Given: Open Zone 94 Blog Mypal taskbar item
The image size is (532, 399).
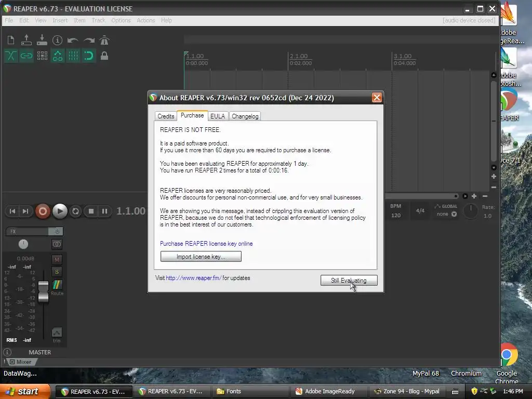Looking at the screenshot, I should pyautogui.click(x=407, y=391).
